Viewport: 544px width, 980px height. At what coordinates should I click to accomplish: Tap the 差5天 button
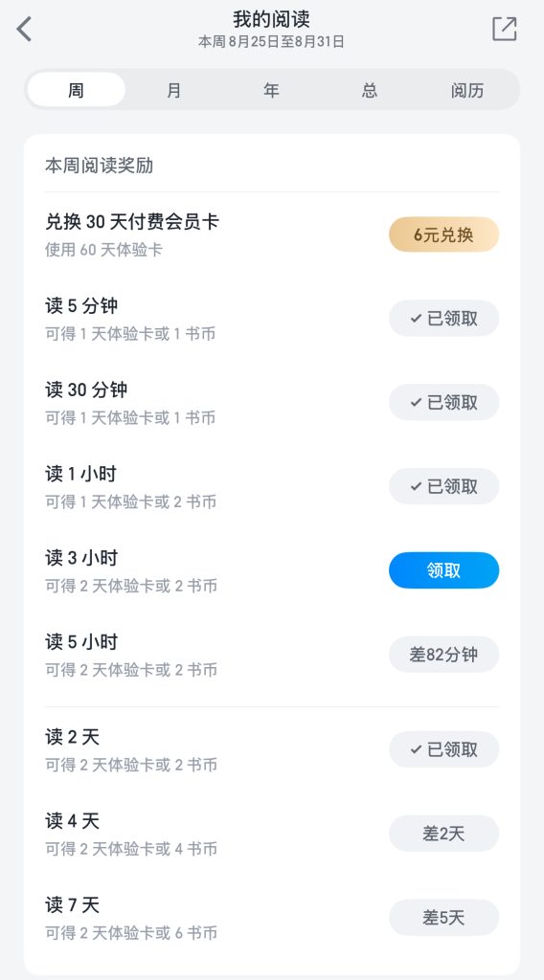click(444, 918)
